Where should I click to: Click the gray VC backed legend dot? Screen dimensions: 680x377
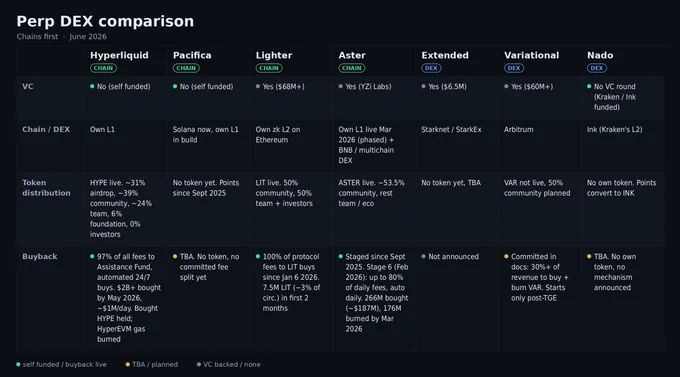(199, 364)
